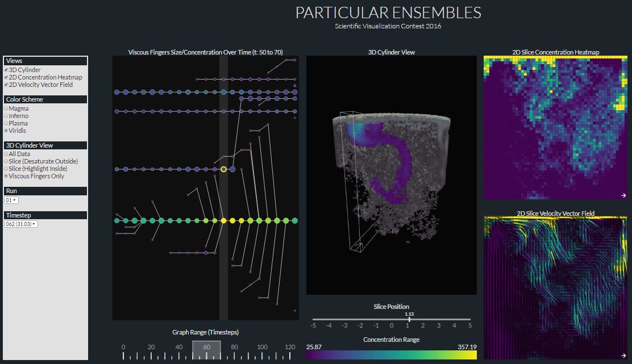Select the Magma color scheme
Image resolution: width=632 pixels, height=364 pixels.
tap(6, 107)
